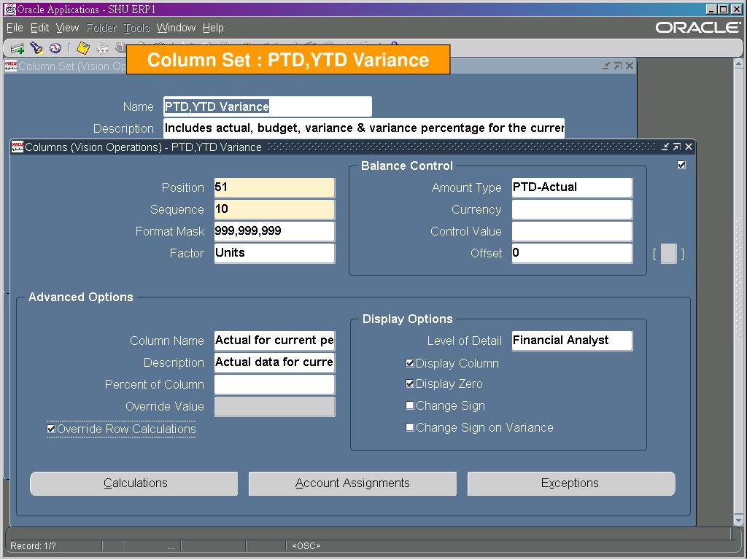Image resolution: width=747 pixels, height=560 pixels.
Task: Tick the checkbox above the descriptive flexfield
Action: pos(681,165)
